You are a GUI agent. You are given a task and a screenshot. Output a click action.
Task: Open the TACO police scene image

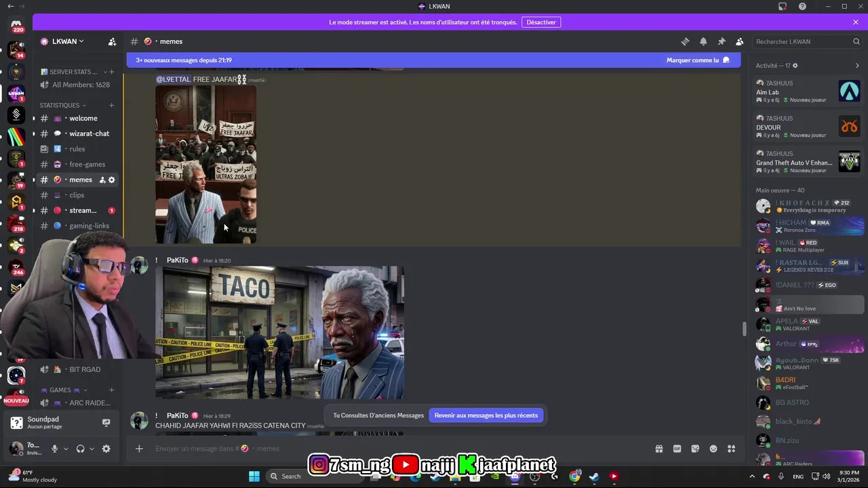point(279,332)
